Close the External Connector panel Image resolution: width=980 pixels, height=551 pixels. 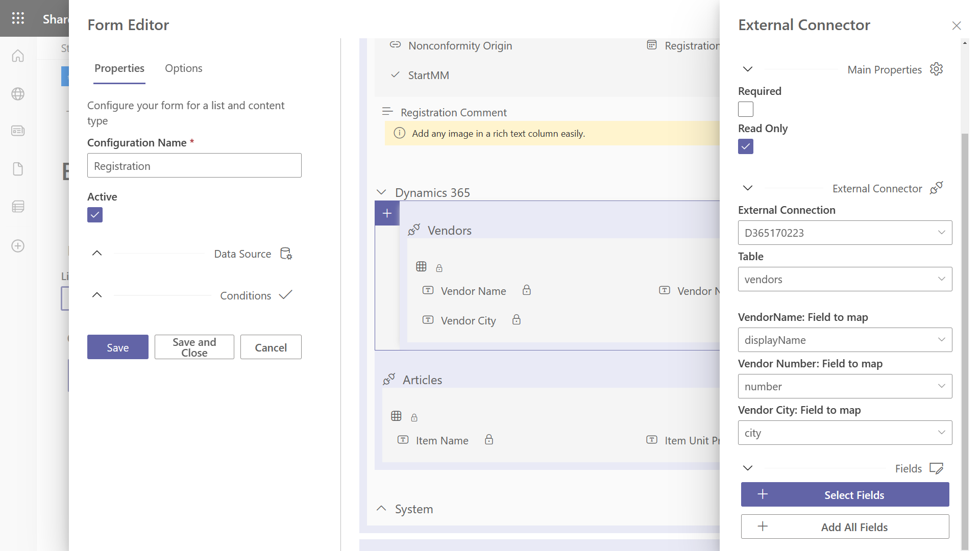tap(957, 26)
